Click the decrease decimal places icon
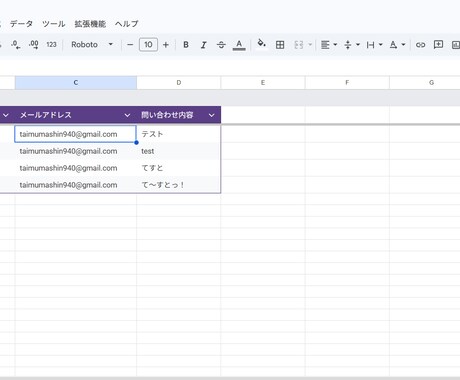The width and height of the screenshot is (460, 380). point(15,44)
